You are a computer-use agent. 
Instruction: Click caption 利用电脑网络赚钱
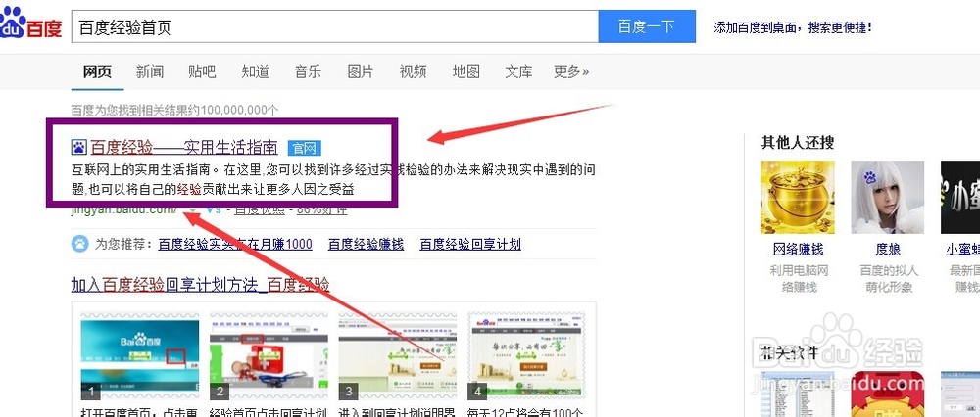coord(799,279)
